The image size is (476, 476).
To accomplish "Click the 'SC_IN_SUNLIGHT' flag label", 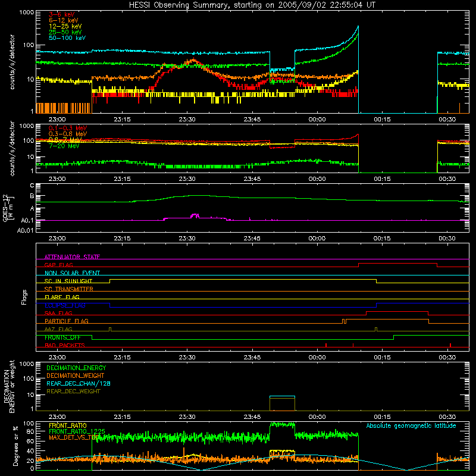I will click(68, 281).
